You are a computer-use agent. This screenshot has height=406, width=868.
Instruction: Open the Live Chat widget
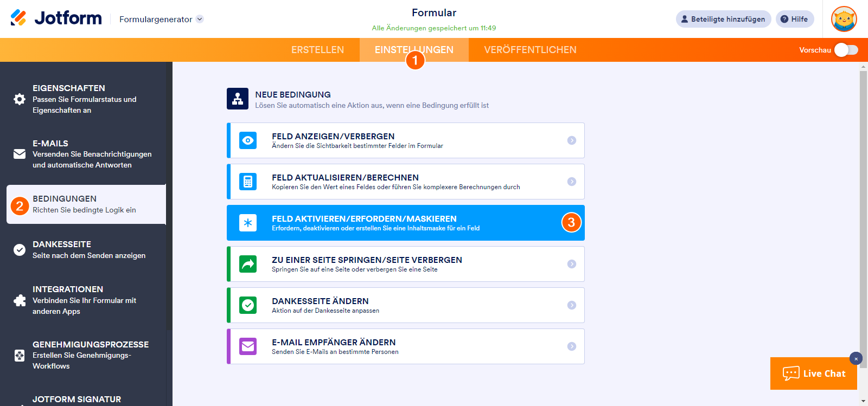[813, 373]
